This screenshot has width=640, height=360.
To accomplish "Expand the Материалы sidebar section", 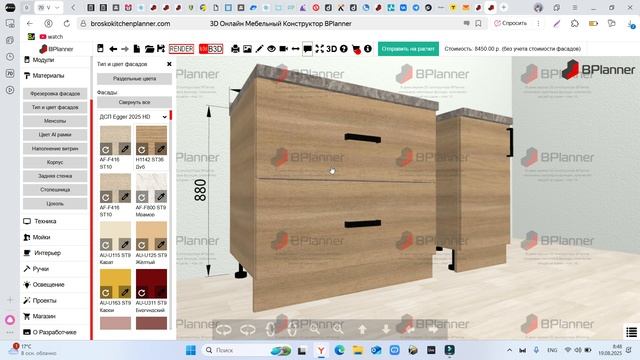I will click(x=48, y=76).
